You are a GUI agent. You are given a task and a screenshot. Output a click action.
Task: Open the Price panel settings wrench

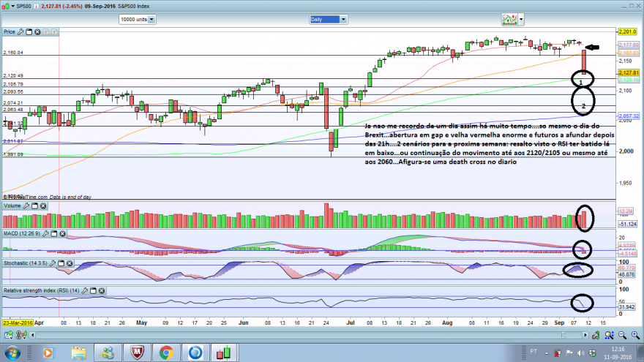(20, 31)
